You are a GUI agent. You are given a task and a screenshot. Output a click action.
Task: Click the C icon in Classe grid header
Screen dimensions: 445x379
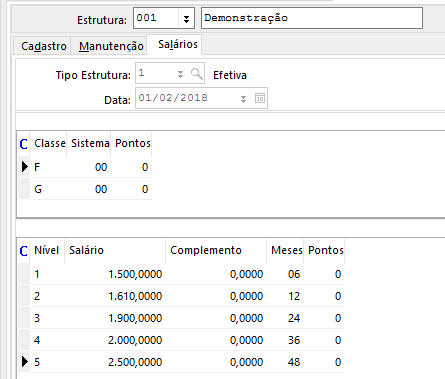click(x=24, y=144)
